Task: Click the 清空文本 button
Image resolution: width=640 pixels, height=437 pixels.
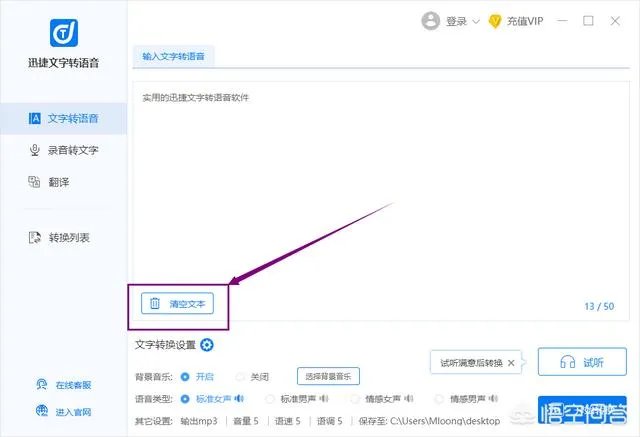Action: pyautogui.click(x=177, y=304)
